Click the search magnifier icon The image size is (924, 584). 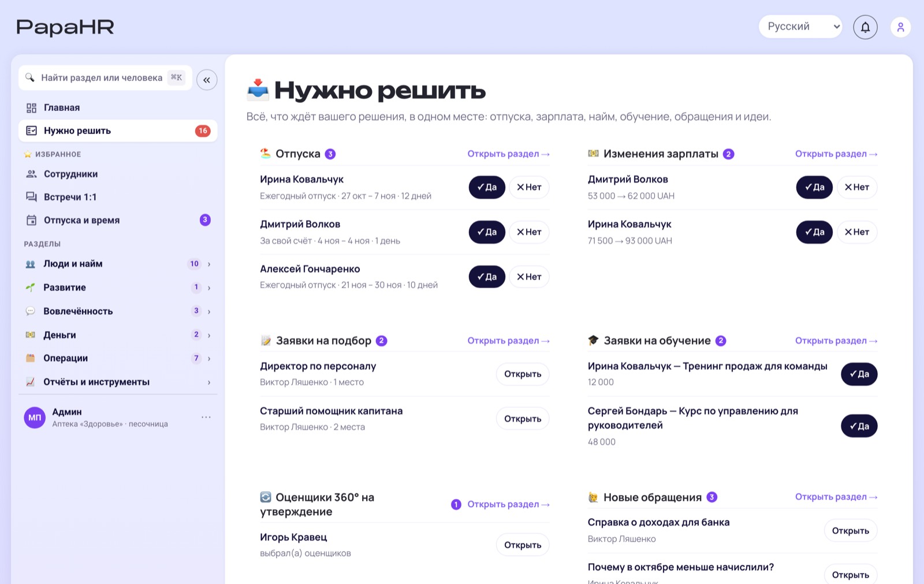(x=30, y=77)
